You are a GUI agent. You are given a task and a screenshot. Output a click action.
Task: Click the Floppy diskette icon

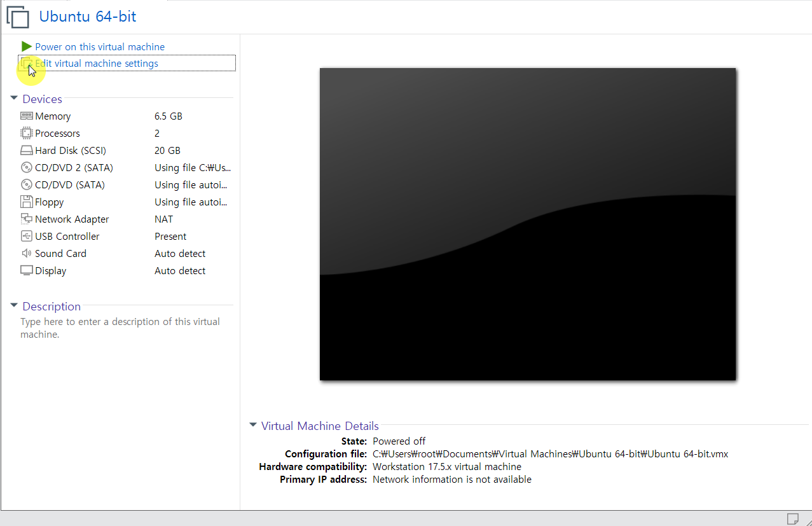point(26,202)
